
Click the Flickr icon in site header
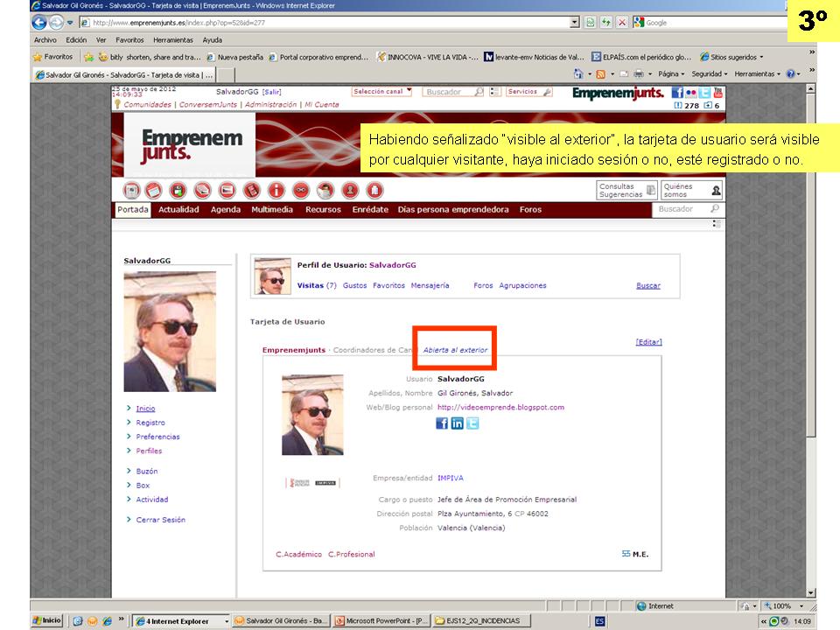(x=691, y=92)
